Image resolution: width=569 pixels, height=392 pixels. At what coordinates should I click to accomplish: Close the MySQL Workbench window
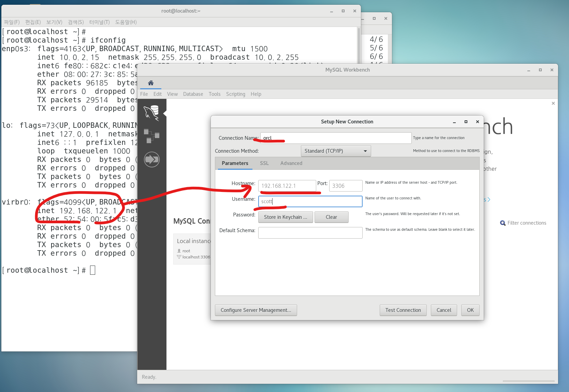point(552,70)
